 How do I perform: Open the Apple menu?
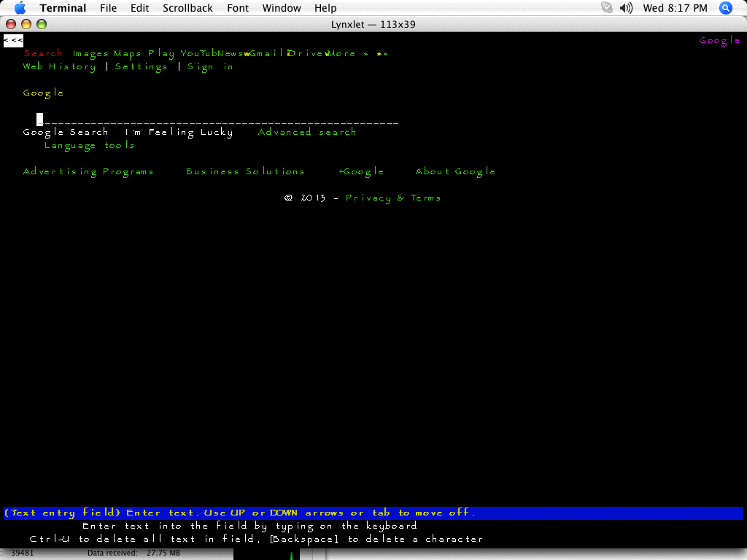coord(20,8)
